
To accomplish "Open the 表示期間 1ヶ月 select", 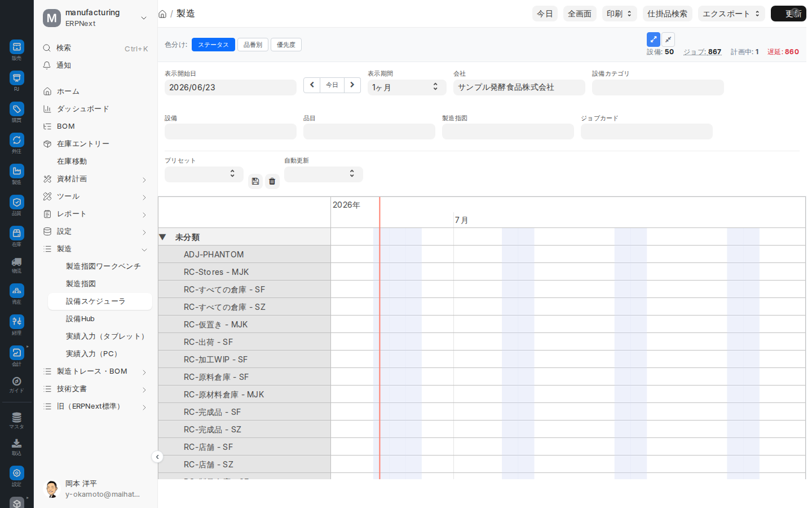I will [x=407, y=87].
